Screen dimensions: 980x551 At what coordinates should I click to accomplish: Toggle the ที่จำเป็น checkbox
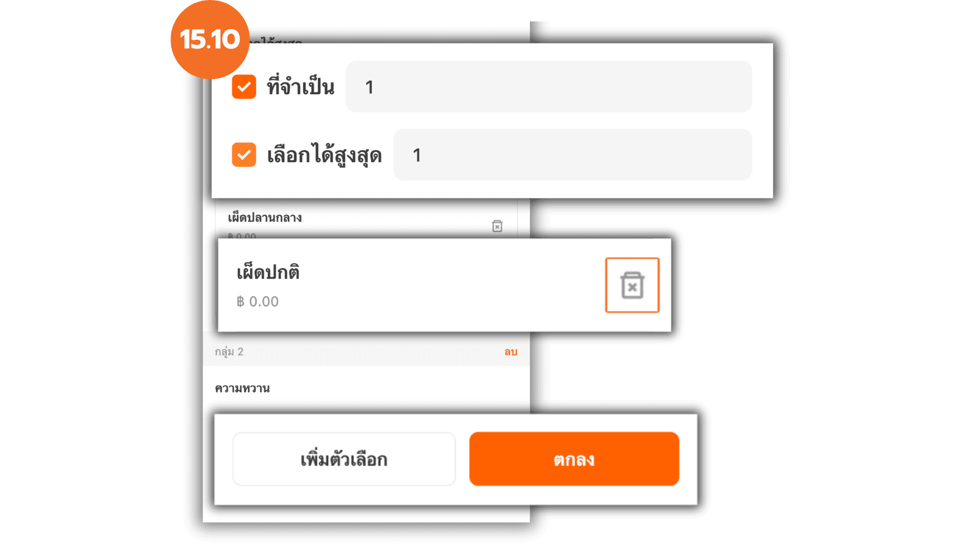tap(244, 87)
